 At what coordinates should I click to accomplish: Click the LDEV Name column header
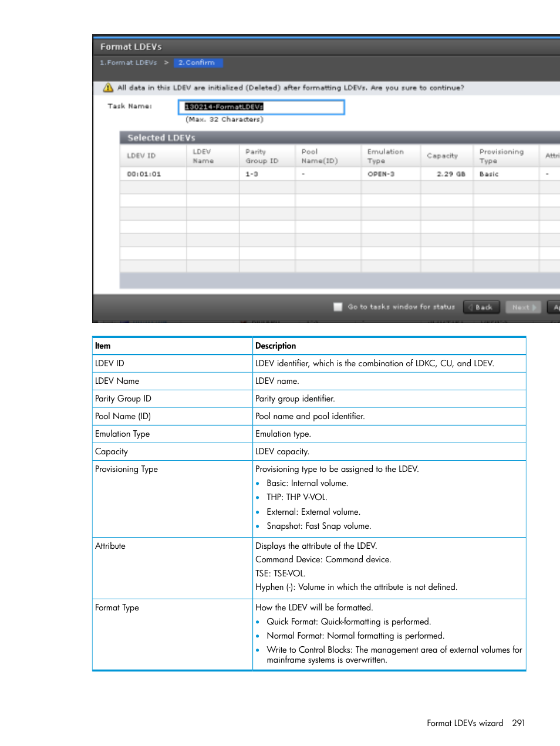(x=213, y=156)
